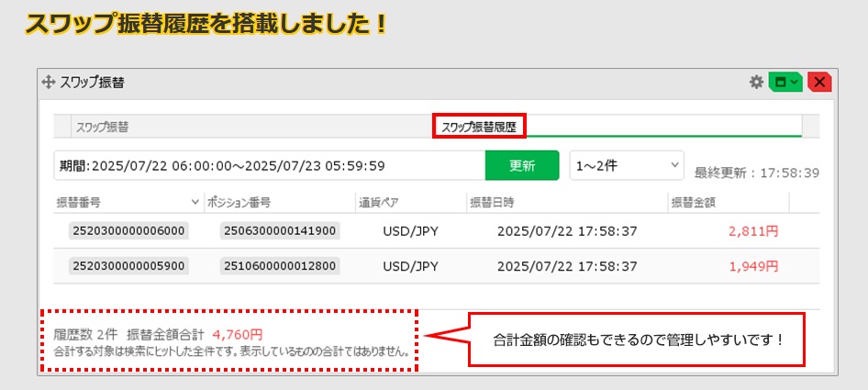Click the total amount 4,760円
The image size is (868, 390).
pyautogui.click(x=238, y=335)
